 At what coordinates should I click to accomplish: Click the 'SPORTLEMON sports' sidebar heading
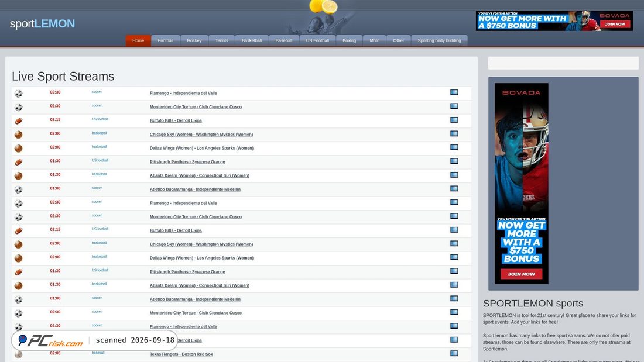coord(533,304)
